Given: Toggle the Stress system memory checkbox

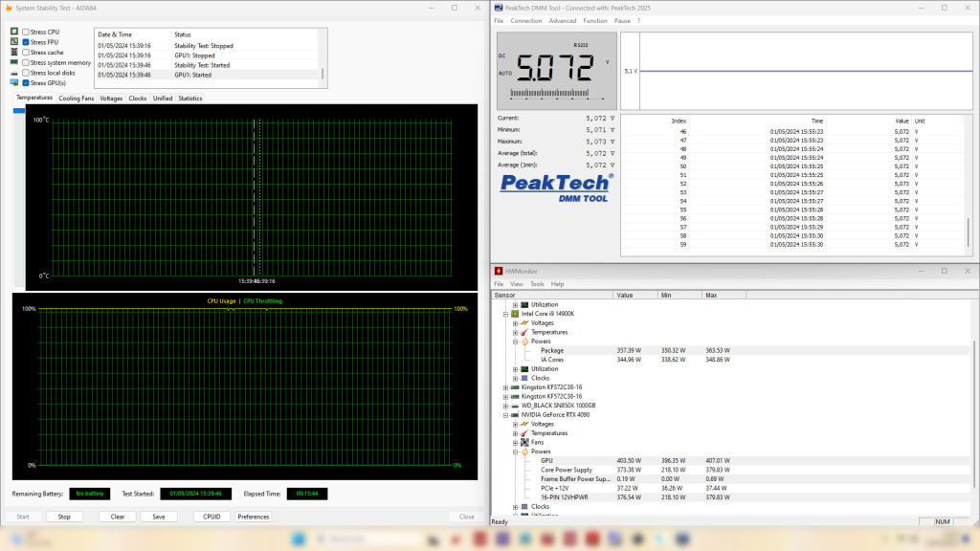Looking at the screenshot, I should pos(26,62).
